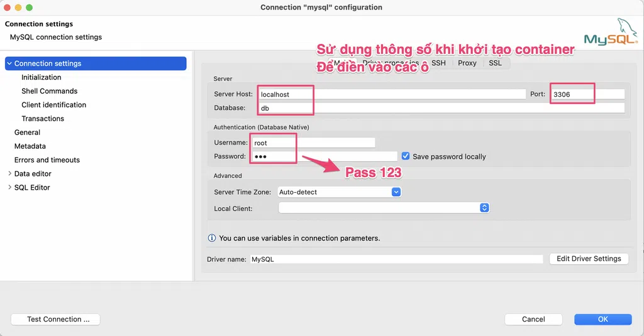The width and height of the screenshot is (644, 336).
Task: Click the Cancel button
Action: pos(533,319)
